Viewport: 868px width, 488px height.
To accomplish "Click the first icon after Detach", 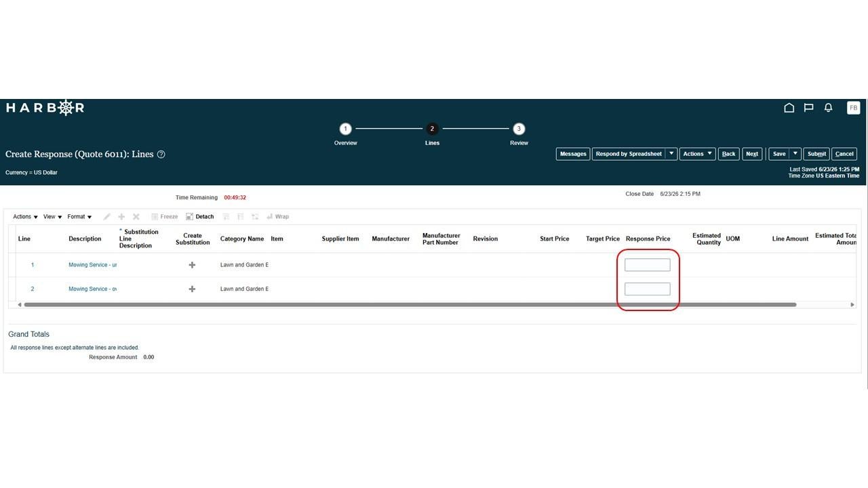I will click(x=226, y=217).
